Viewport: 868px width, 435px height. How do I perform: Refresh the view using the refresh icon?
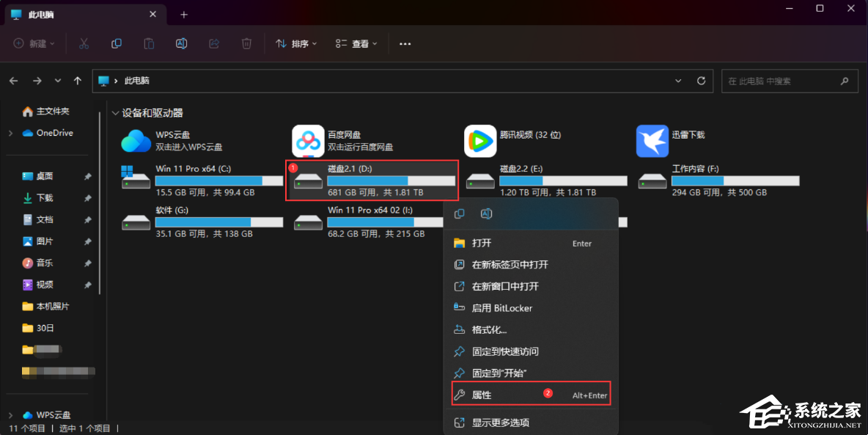700,81
